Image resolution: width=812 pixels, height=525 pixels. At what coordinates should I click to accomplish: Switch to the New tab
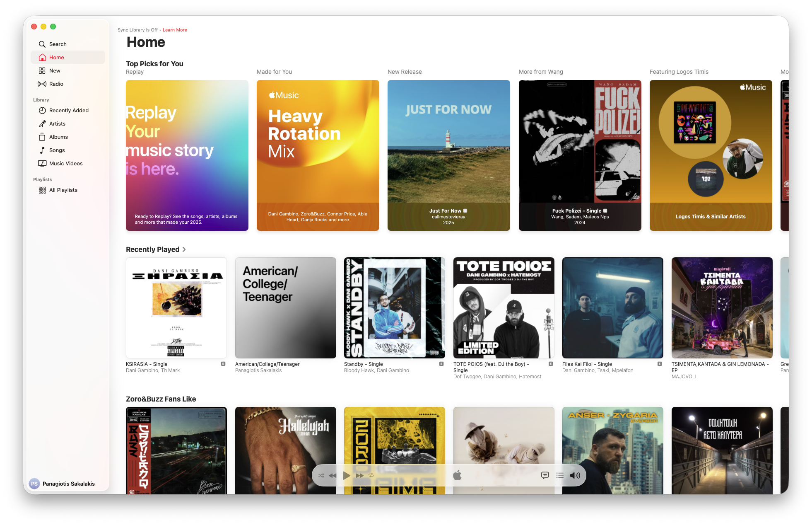coord(54,70)
